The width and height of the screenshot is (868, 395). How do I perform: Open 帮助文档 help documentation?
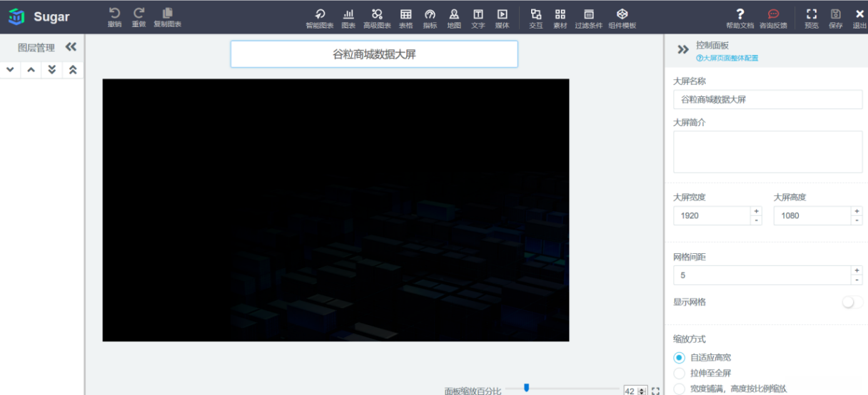(x=740, y=19)
